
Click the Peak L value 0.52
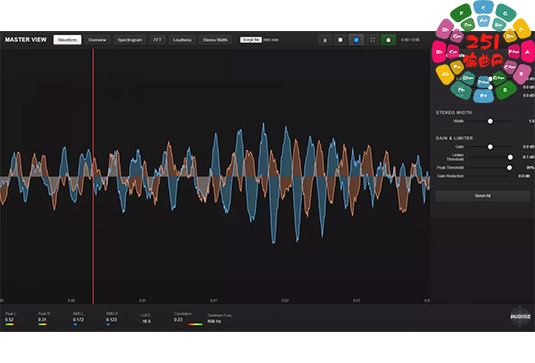tap(10, 320)
